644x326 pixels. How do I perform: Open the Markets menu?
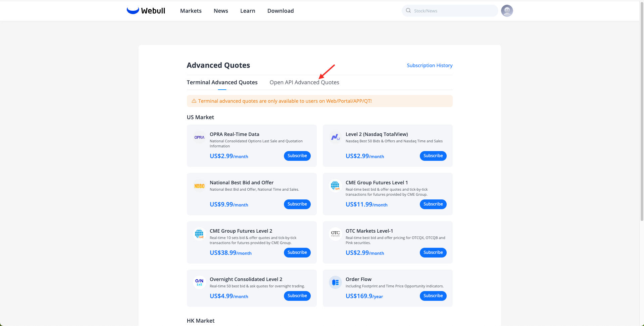(x=191, y=11)
